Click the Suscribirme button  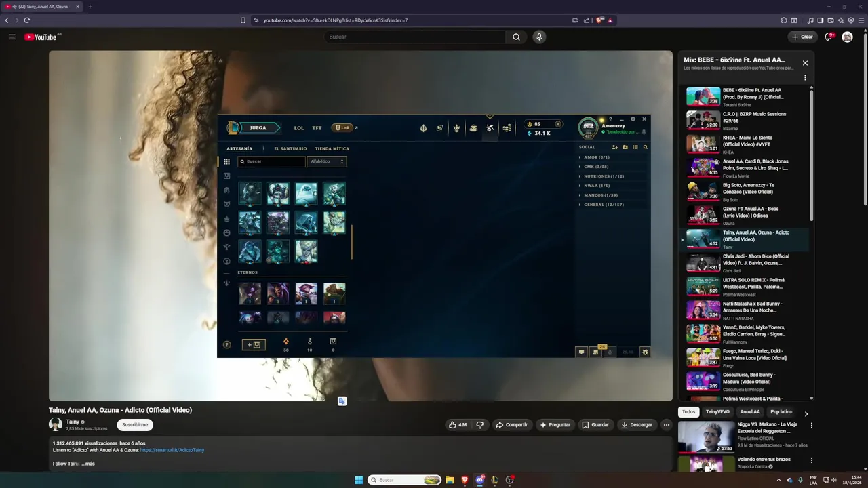pos(135,425)
